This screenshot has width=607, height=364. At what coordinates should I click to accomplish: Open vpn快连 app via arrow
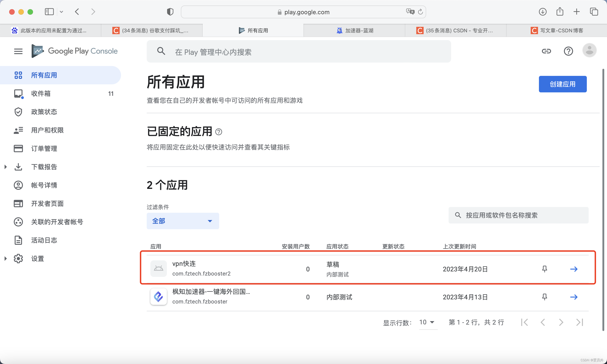574,269
